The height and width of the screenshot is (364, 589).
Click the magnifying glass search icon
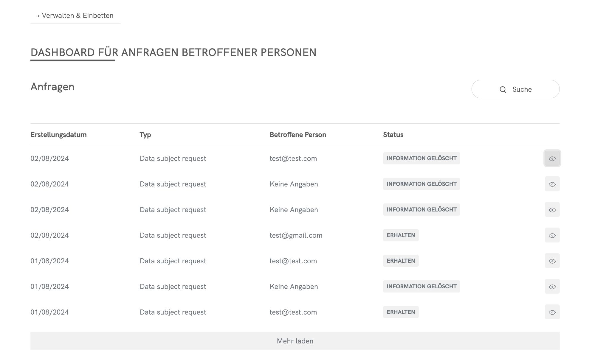pos(503,89)
